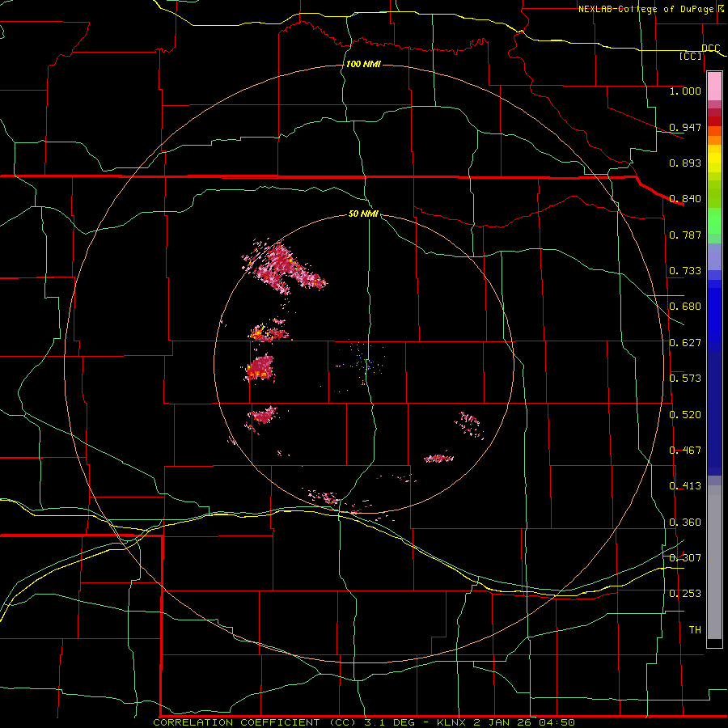Select the 0.947 scale value
This screenshot has width=728, height=728.
click(x=685, y=127)
